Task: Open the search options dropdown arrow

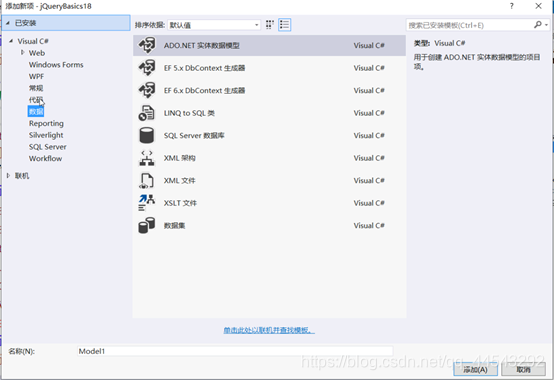Action: (x=547, y=25)
